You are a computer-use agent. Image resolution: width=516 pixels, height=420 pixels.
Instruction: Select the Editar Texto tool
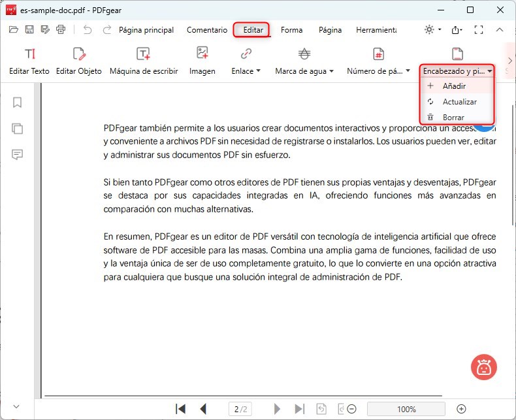click(29, 61)
